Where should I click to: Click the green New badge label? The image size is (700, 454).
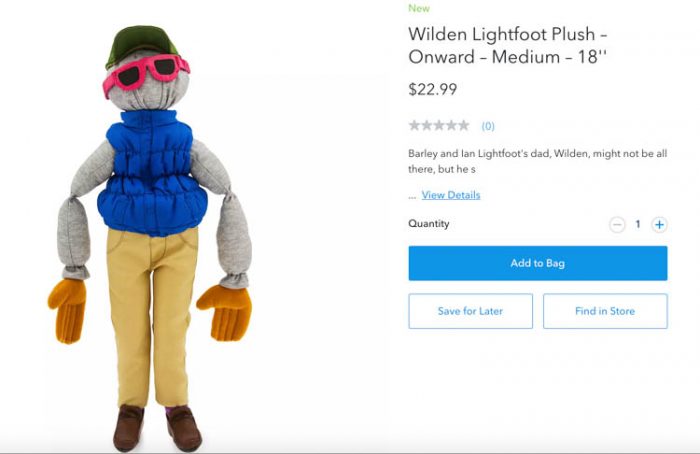pyautogui.click(x=419, y=8)
